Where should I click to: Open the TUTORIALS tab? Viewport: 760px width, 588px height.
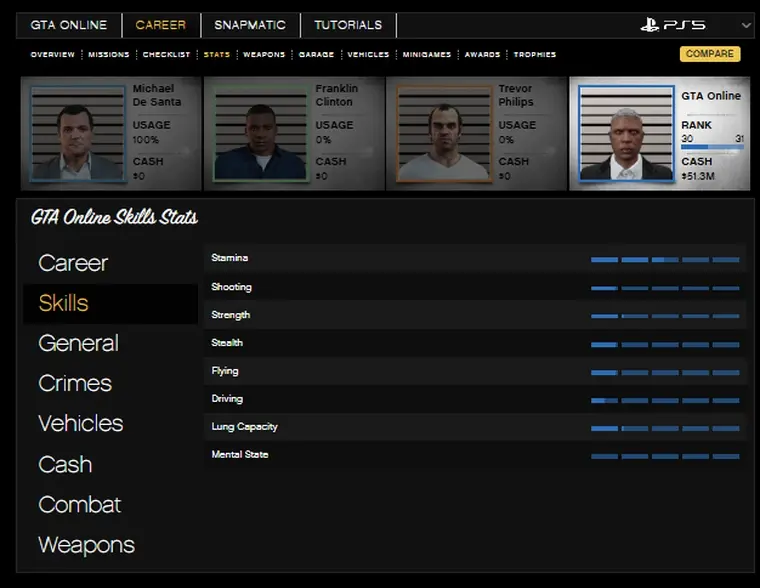(348, 25)
